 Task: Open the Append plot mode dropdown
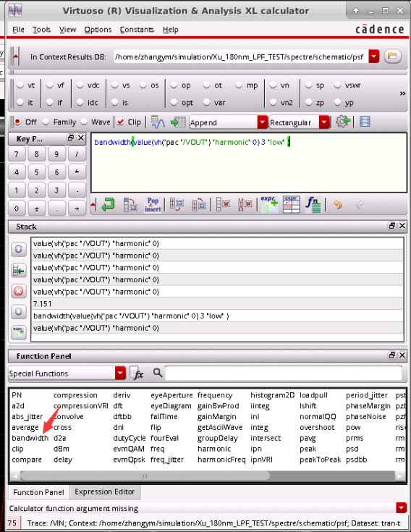point(263,122)
